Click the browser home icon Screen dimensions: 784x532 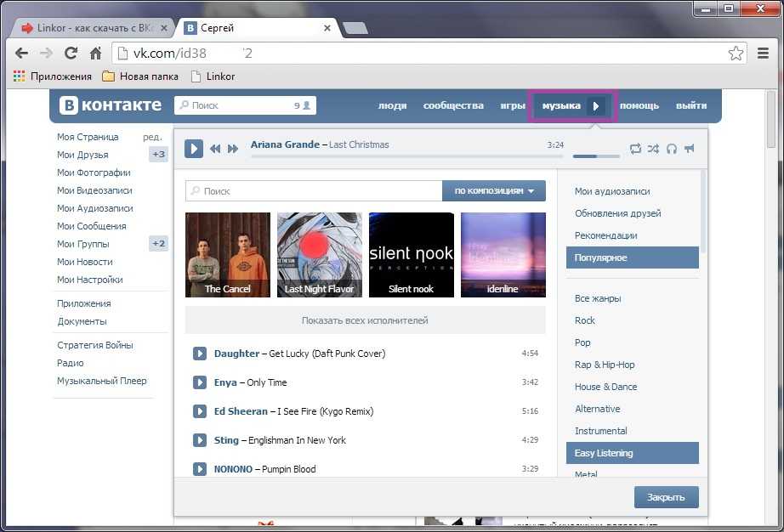pos(95,53)
